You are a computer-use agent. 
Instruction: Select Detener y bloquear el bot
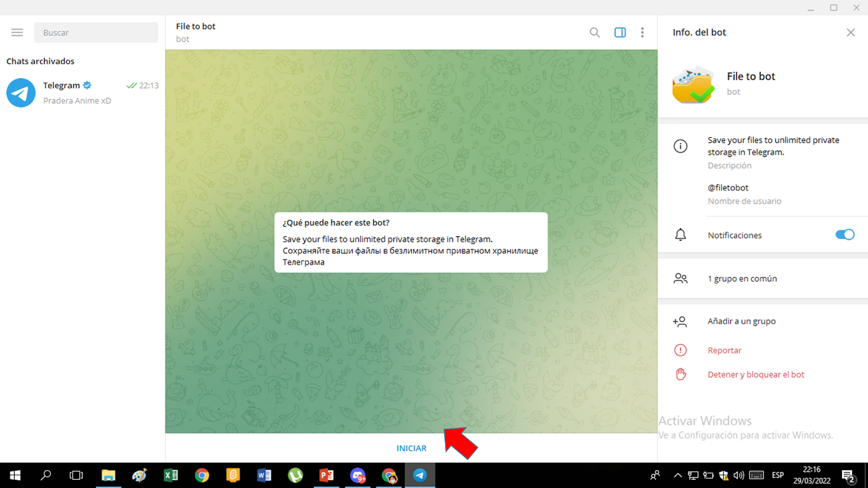[756, 375]
